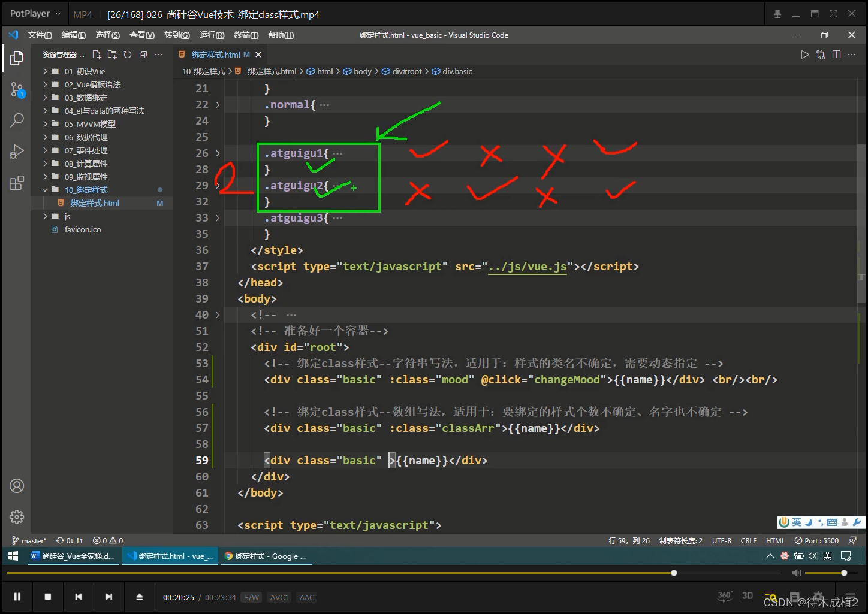Click the master branch in the status bar

click(x=29, y=540)
